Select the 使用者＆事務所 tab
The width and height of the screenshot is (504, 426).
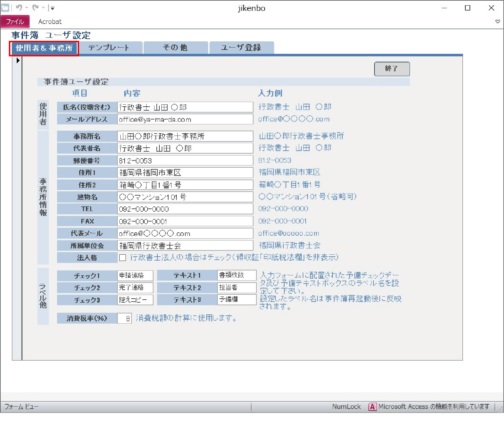coord(44,48)
